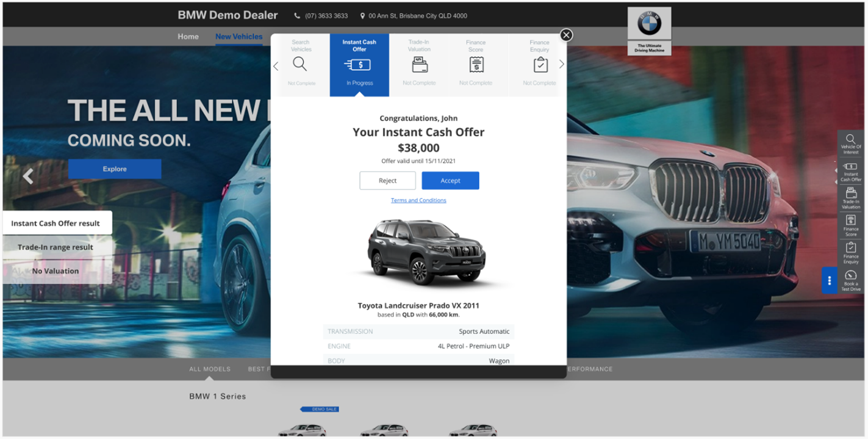The image size is (868, 439).
Task: Open Trade-In Valuation in right sidebar
Action: (850, 198)
